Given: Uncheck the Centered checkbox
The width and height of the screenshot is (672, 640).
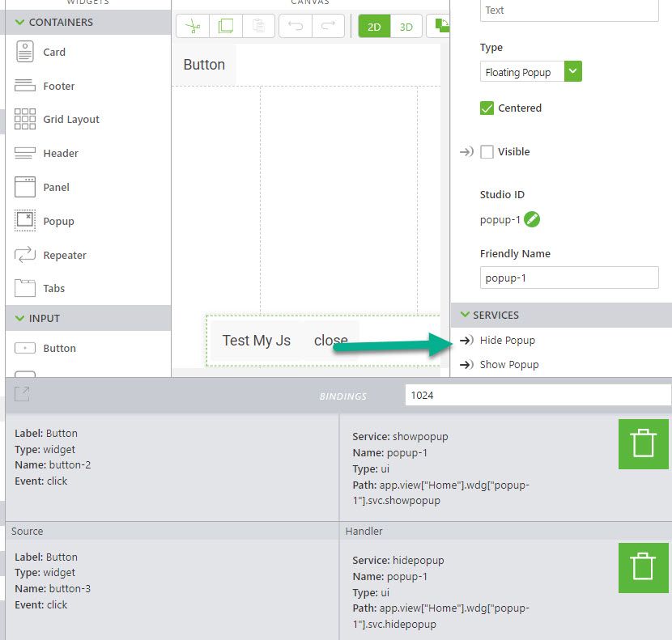Looking at the screenshot, I should point(487,108).
